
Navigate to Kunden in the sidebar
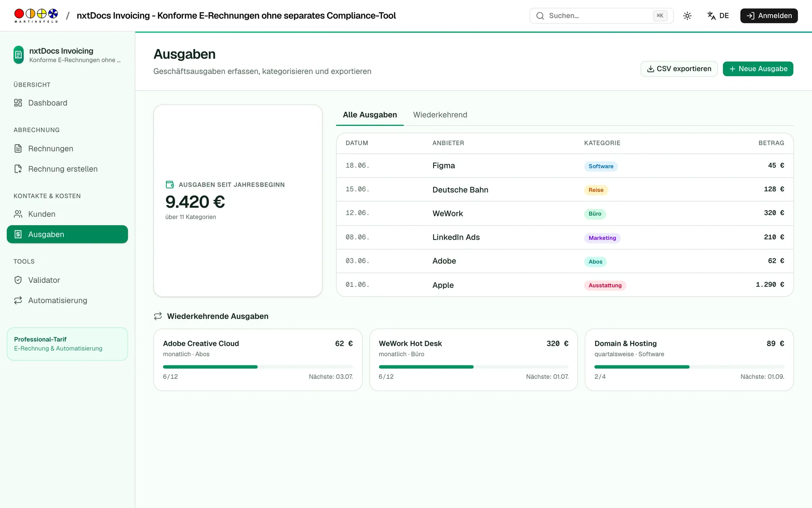67,214
